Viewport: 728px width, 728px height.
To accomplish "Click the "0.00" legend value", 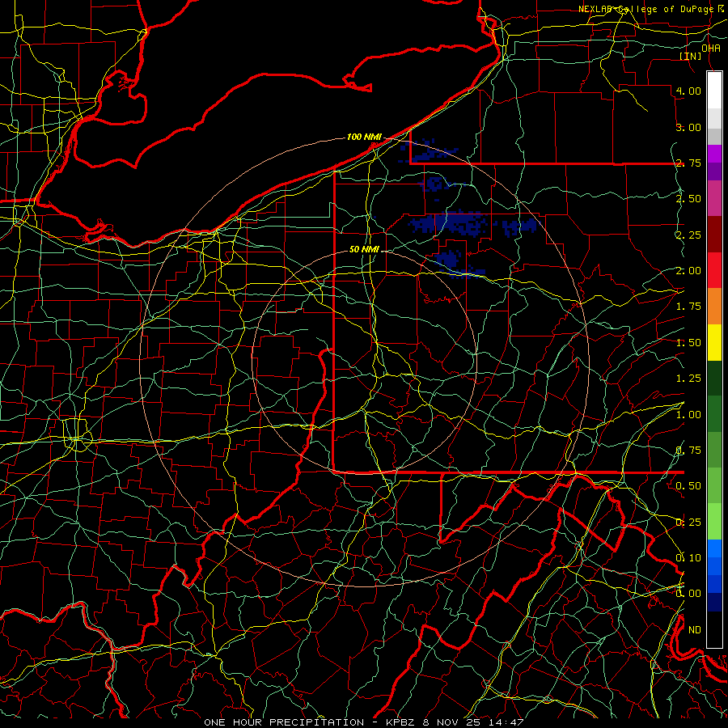I will coord(688,594).
